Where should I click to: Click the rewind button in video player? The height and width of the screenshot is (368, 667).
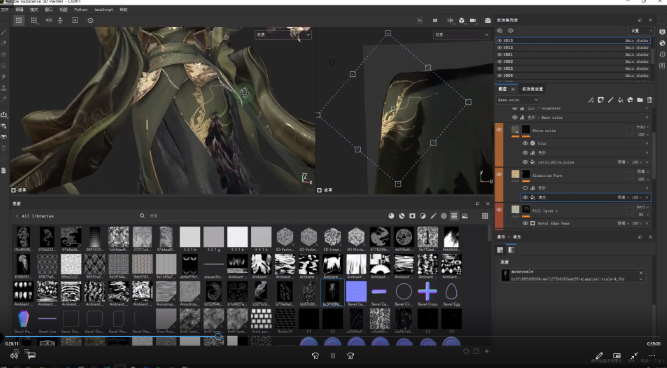click(315, 356)
